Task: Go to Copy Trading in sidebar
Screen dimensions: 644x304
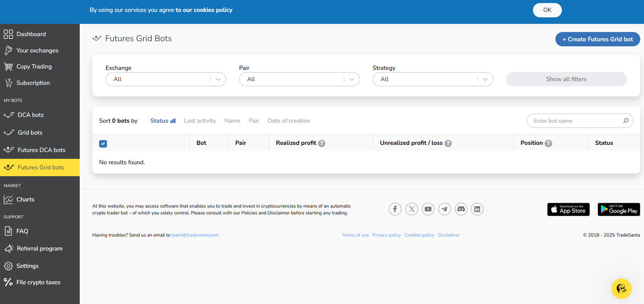Action: coord(34,66)
